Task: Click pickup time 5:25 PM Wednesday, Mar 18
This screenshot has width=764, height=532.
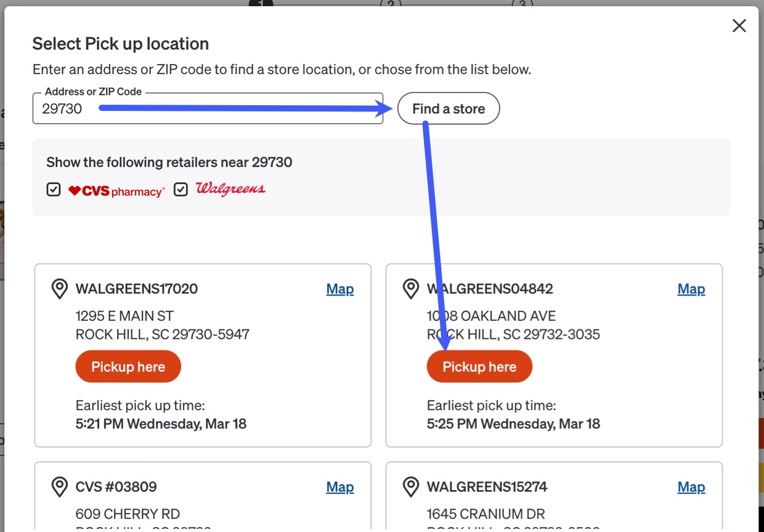Action: [513, 424]
